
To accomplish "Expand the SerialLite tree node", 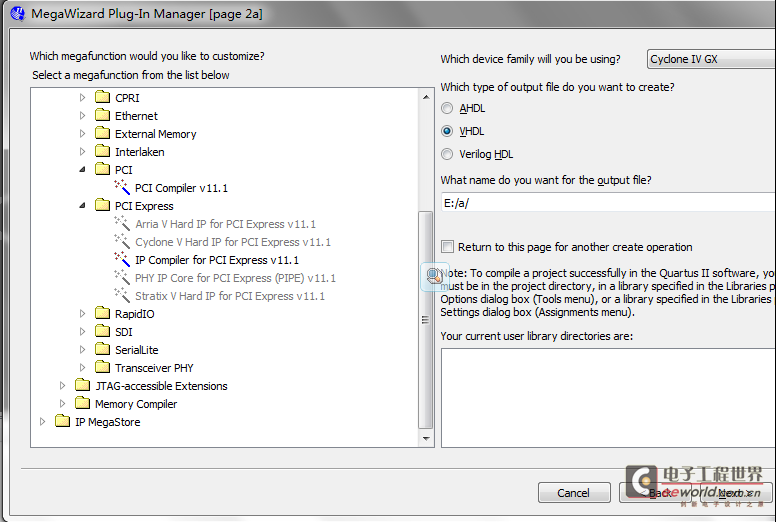I will click(83, 349).
